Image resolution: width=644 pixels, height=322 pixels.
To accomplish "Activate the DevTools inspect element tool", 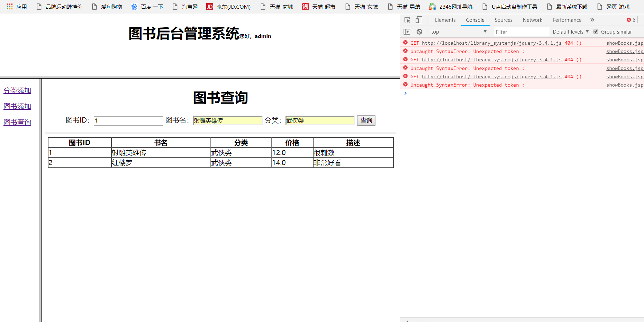I will [x=407, y=20].
